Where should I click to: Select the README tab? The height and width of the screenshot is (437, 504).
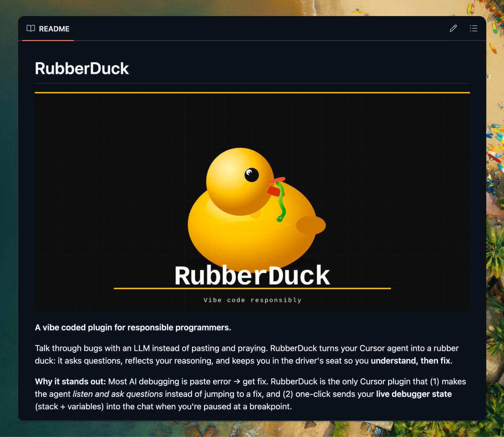[48, 29]
